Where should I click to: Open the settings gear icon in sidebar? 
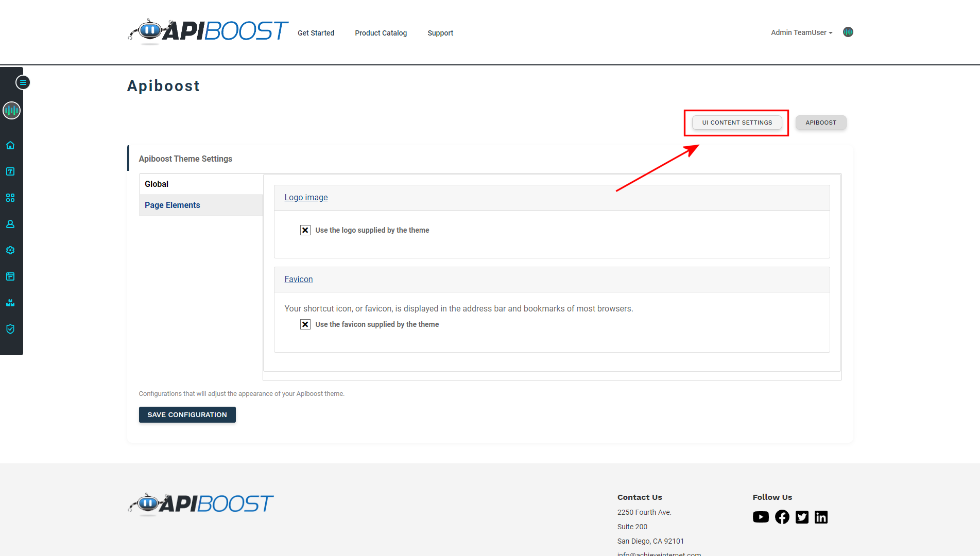(10, 250)
